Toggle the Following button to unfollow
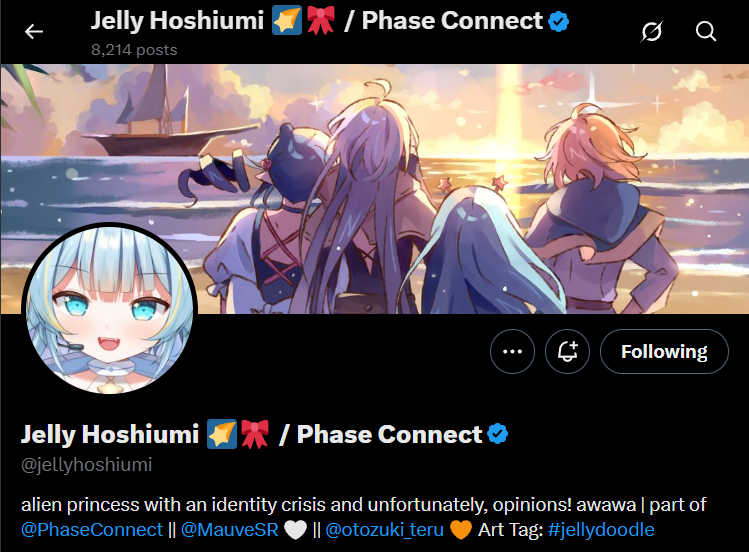Screen dimensions: 749x552 tap(664, 351)
